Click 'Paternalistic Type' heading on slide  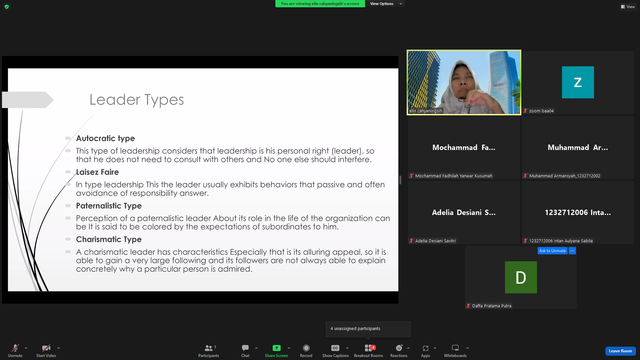coord(109,206)
